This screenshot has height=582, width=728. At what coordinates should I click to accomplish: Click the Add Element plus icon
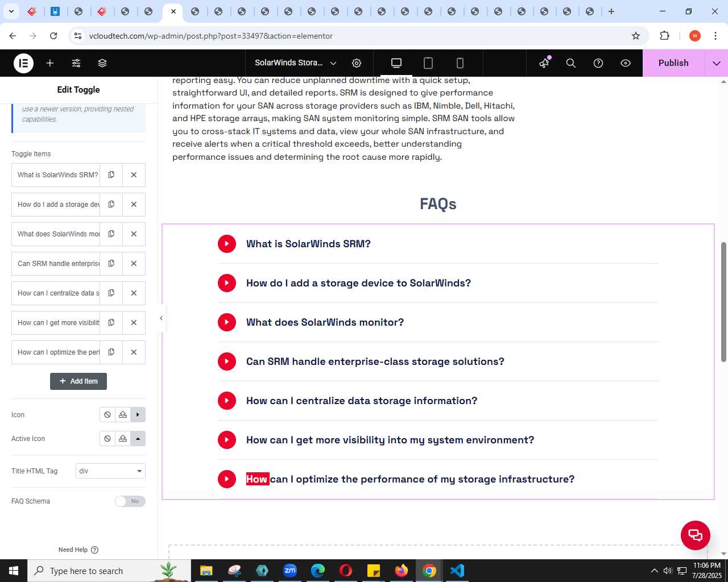(x=50, y=63)
